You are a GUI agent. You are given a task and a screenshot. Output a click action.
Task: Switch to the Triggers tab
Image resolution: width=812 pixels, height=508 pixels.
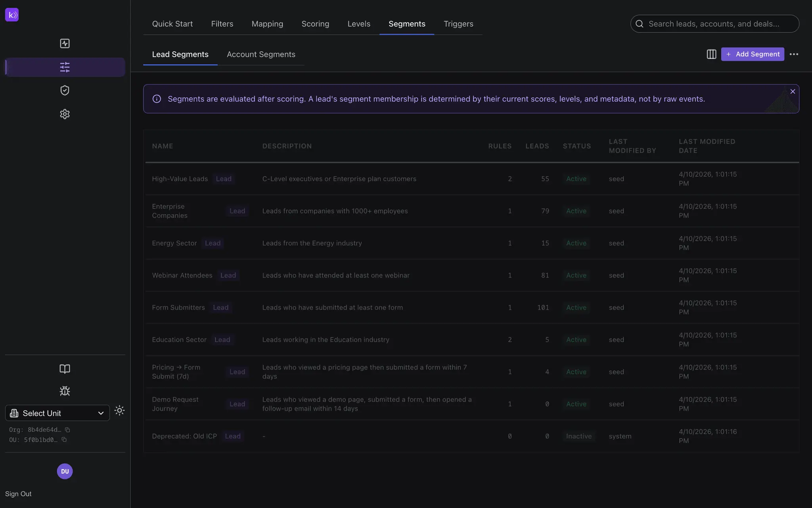458,24
